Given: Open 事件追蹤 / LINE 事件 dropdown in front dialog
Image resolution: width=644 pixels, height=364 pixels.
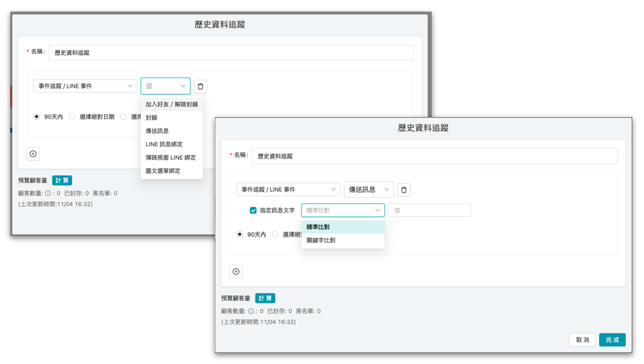Looking at the screenshot, I should click(288, 189).
